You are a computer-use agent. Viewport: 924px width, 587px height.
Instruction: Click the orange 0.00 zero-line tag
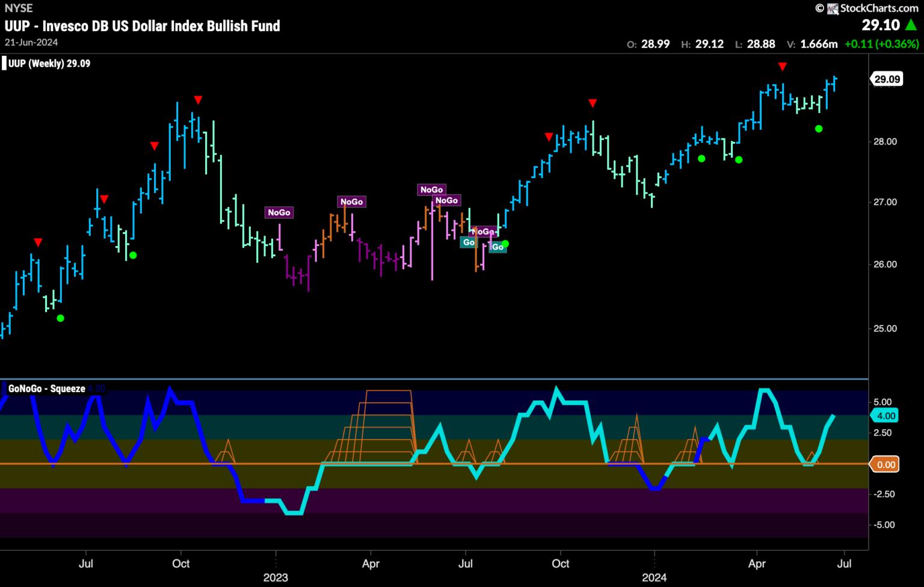pyautogui.click(x=886, y=464)
